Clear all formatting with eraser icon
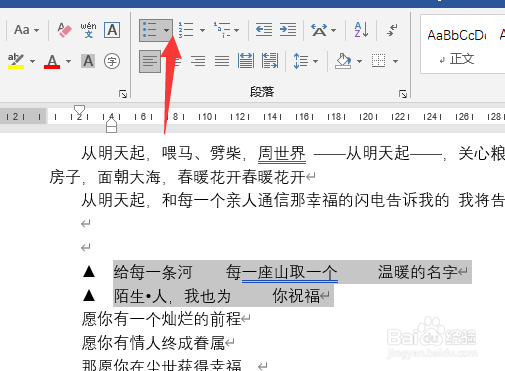This screenshot has height=371, width=505. (x=64, y=30)
